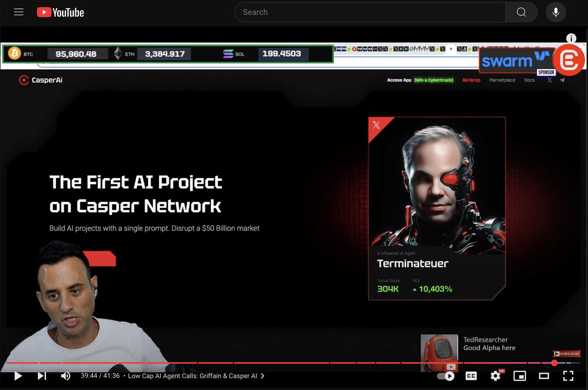Open the Docs menu item

coord(529,80)
